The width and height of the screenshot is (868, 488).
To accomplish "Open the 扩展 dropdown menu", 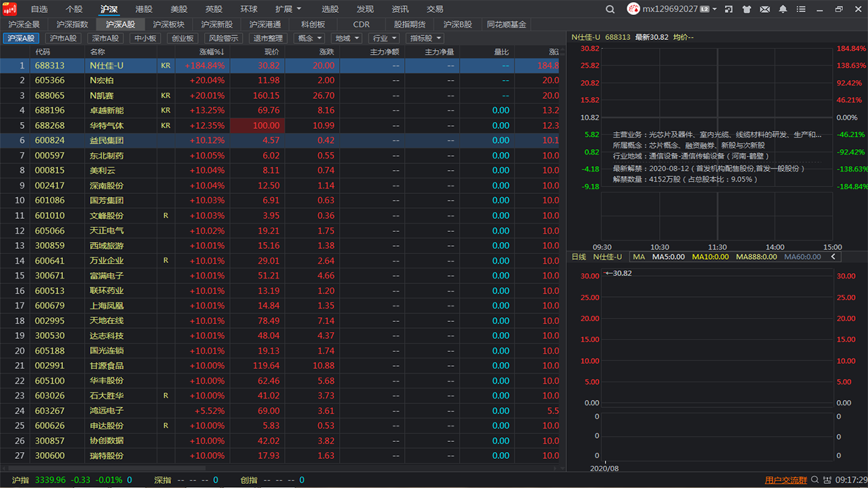I will (x=288, y=9).
